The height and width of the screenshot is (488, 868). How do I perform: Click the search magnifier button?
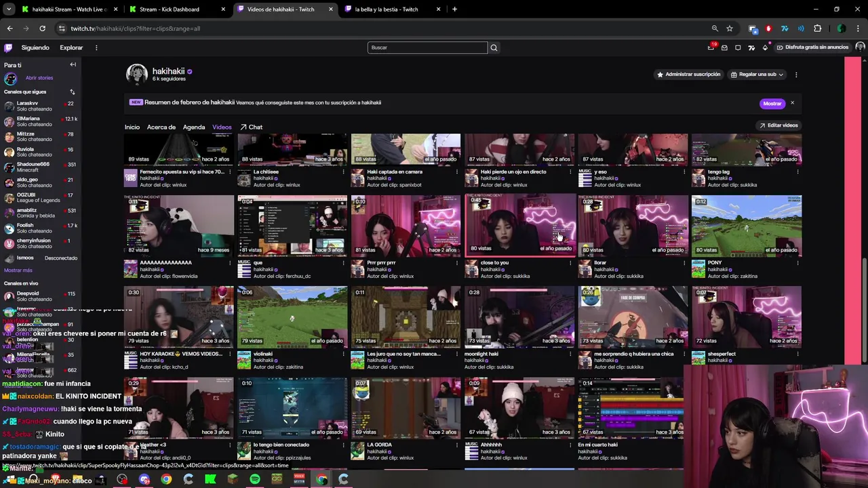(x=494, y=47)
